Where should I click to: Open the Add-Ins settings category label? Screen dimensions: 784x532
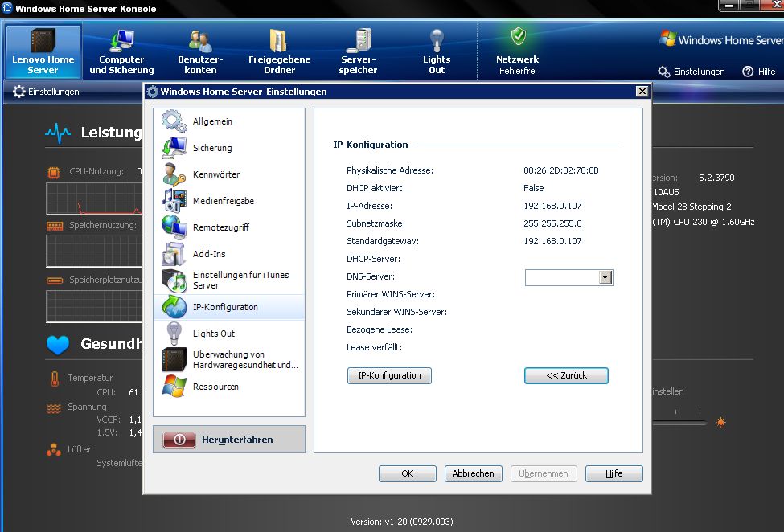coord(209,254)
